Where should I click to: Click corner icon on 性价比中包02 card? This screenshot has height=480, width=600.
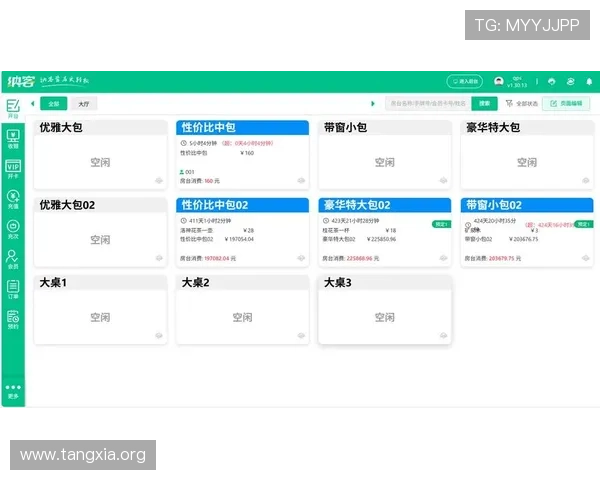click(301, 258)
